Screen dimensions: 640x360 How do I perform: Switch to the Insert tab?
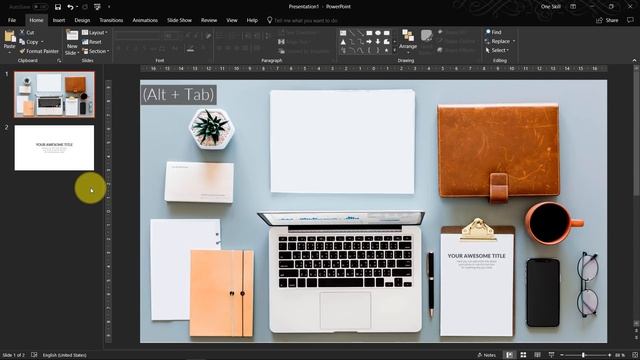coord(59,20)
